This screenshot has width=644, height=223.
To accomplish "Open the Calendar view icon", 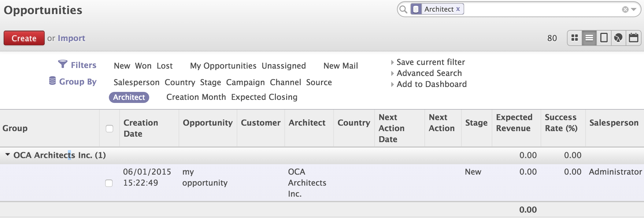I will (x=633, y=38).
